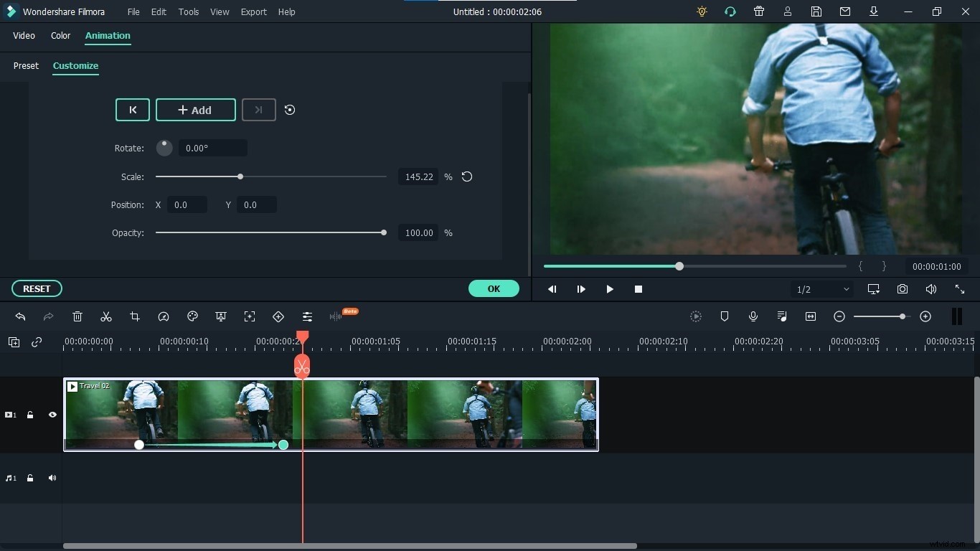Screen dimensions: 980x551
Task: Click the voiceover microphone icon
Action: [753, 316]
